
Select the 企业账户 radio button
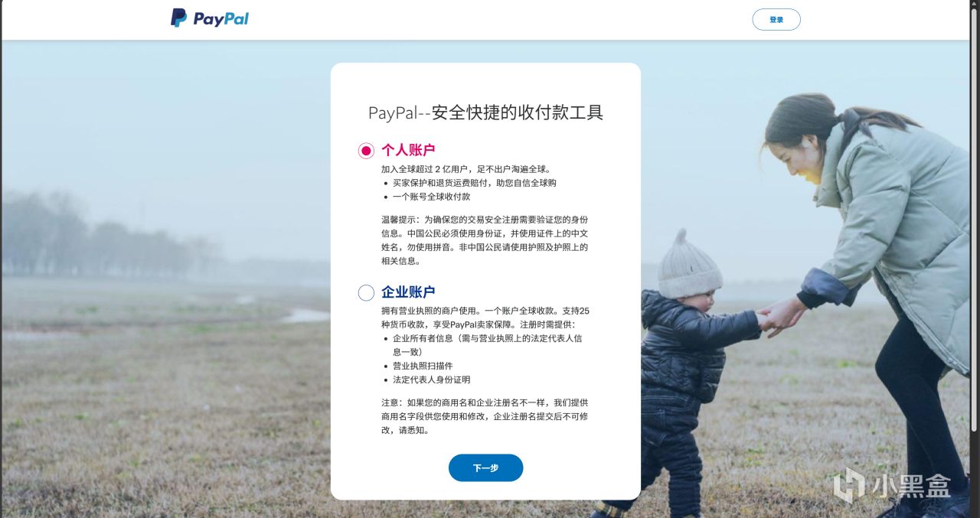[366, 292]
